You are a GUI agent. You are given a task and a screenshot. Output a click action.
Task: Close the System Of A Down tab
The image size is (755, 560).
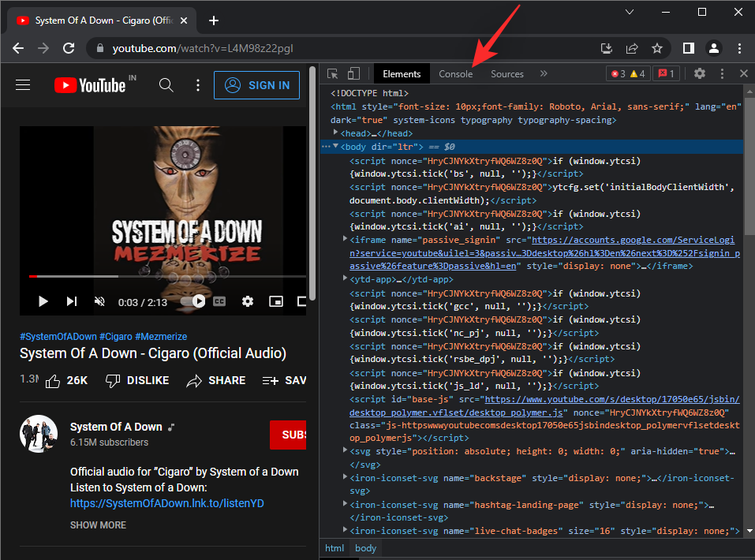pyautogui.click(x=184, y=21)
